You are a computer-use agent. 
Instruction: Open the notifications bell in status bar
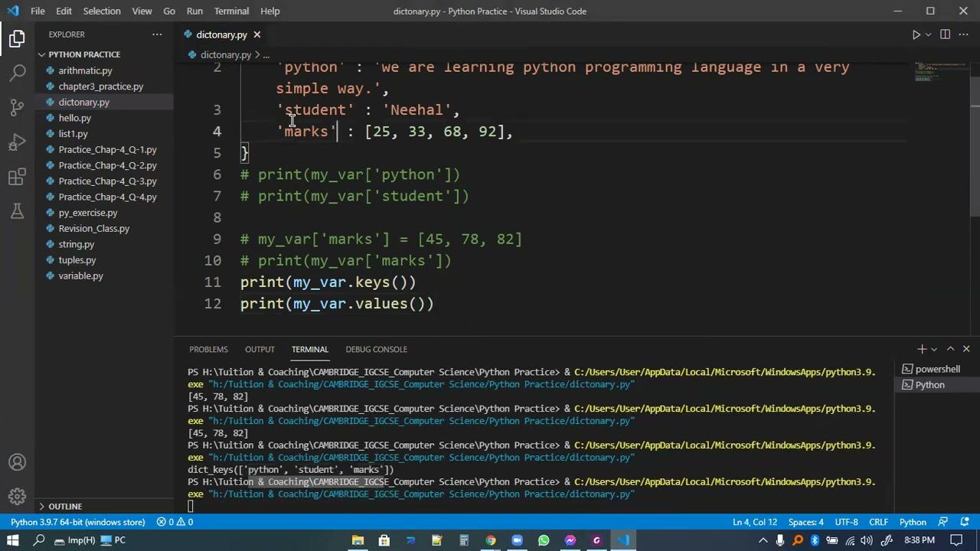click(x=963, y=522)
